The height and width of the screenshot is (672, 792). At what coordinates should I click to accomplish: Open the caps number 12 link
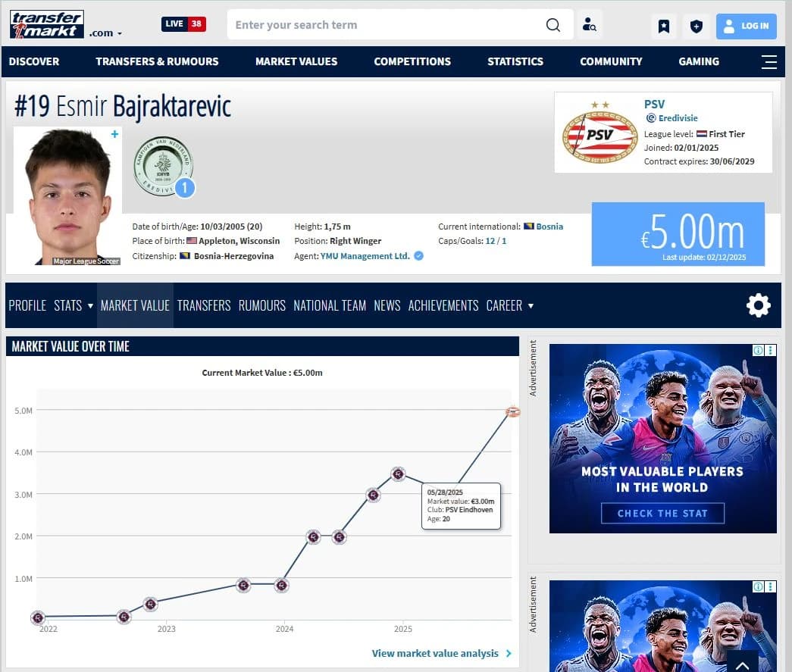(490, 242)
